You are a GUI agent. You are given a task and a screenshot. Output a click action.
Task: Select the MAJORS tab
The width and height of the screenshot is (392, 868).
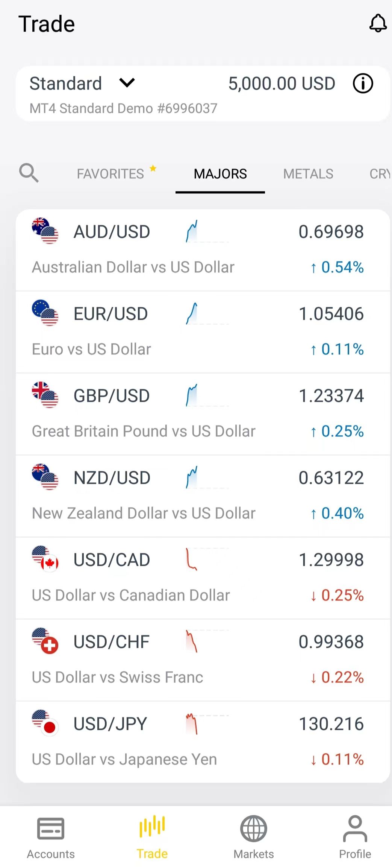point(220,174)
